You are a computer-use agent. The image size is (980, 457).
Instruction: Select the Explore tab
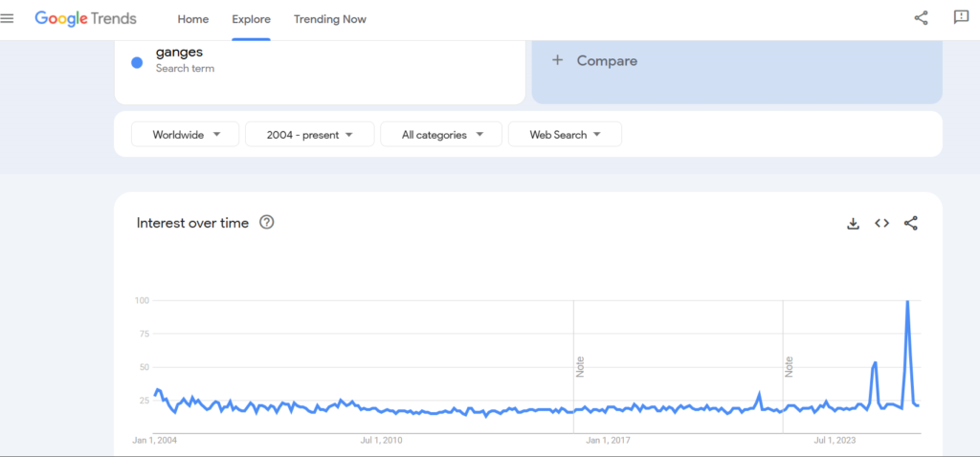pos(251,19)
